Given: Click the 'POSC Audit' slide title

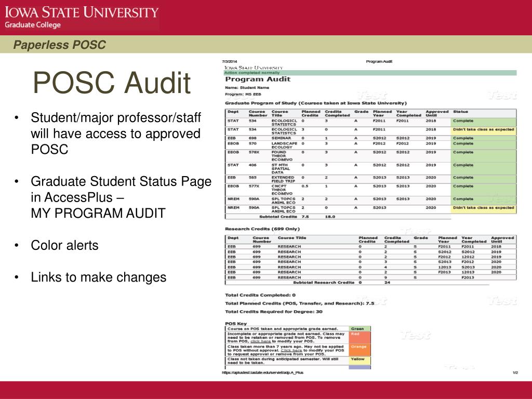Looking at the screenshot, I should pyautogui.click(x=112, y=83).
